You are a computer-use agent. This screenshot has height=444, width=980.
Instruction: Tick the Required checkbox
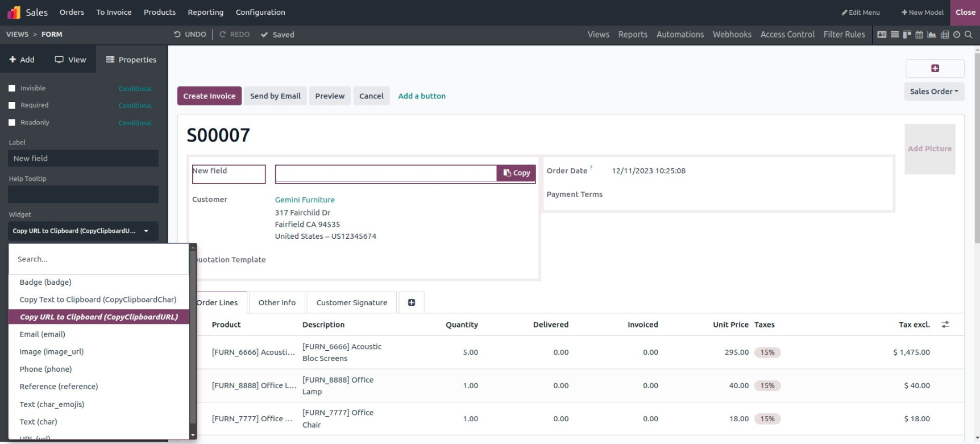[12, 105]
